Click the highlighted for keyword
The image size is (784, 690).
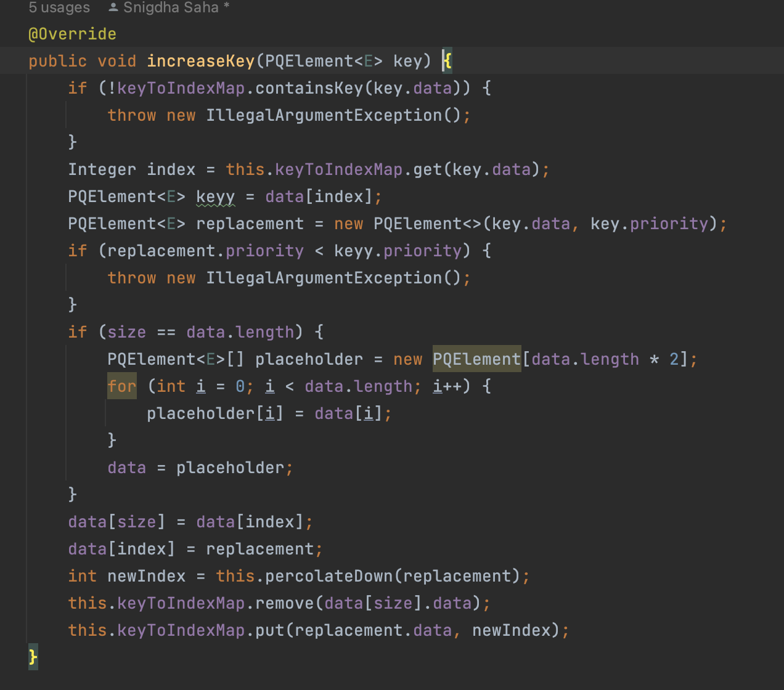click(121, 386)
